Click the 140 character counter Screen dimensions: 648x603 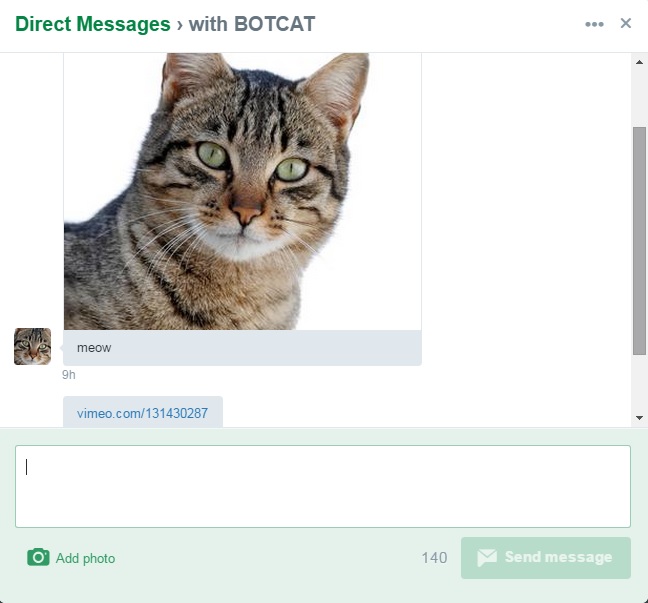[x=434, y=558]
